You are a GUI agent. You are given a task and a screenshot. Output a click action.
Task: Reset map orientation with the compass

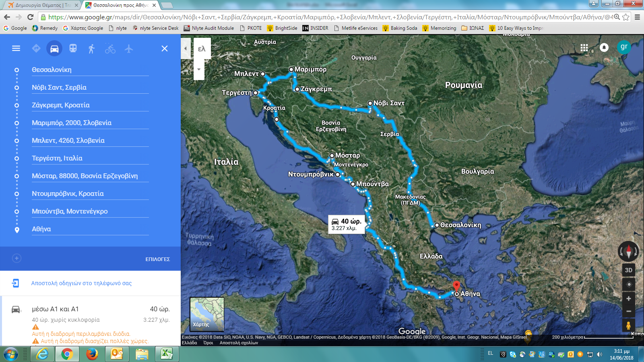point(628,251)
